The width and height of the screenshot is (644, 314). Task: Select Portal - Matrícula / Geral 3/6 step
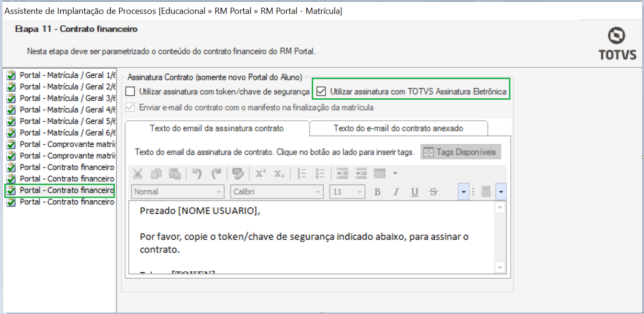(61, 98)
